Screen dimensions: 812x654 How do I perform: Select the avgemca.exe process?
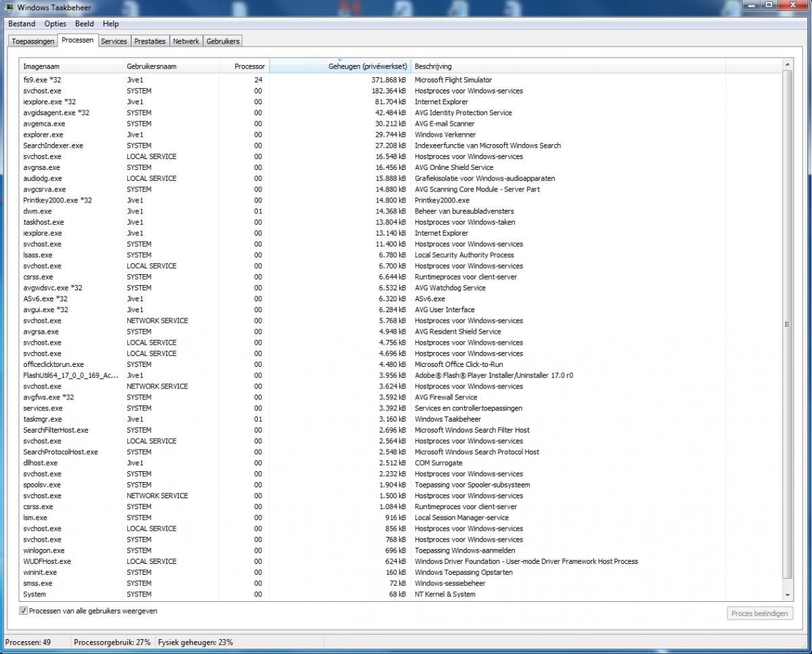pos(401,124)
